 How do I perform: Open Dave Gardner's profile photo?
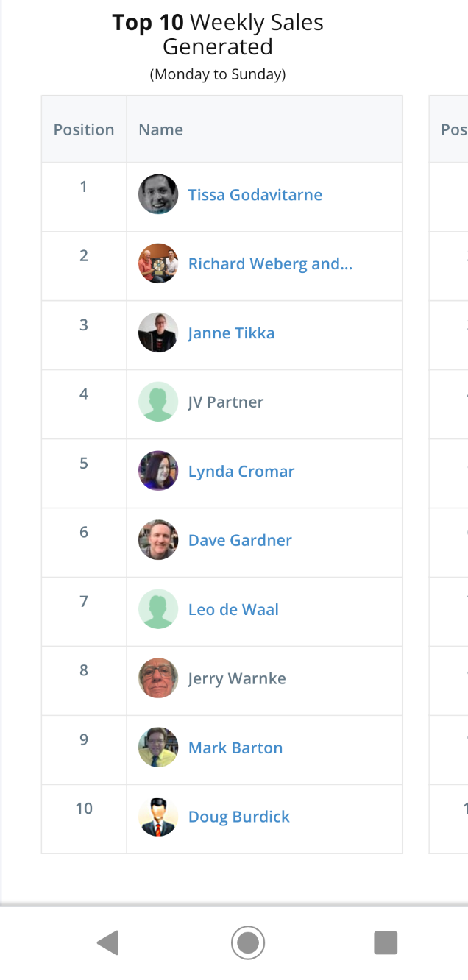pos(158,540)
